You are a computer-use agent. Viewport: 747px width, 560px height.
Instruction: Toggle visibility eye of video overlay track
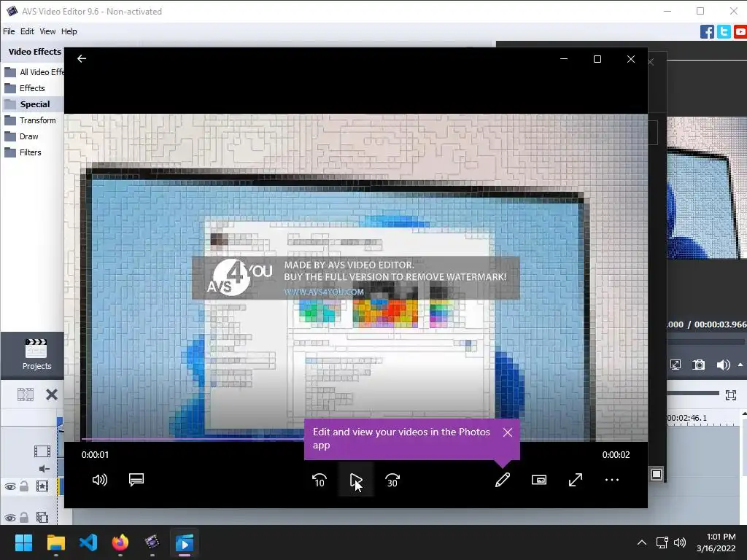pos(10,518)
